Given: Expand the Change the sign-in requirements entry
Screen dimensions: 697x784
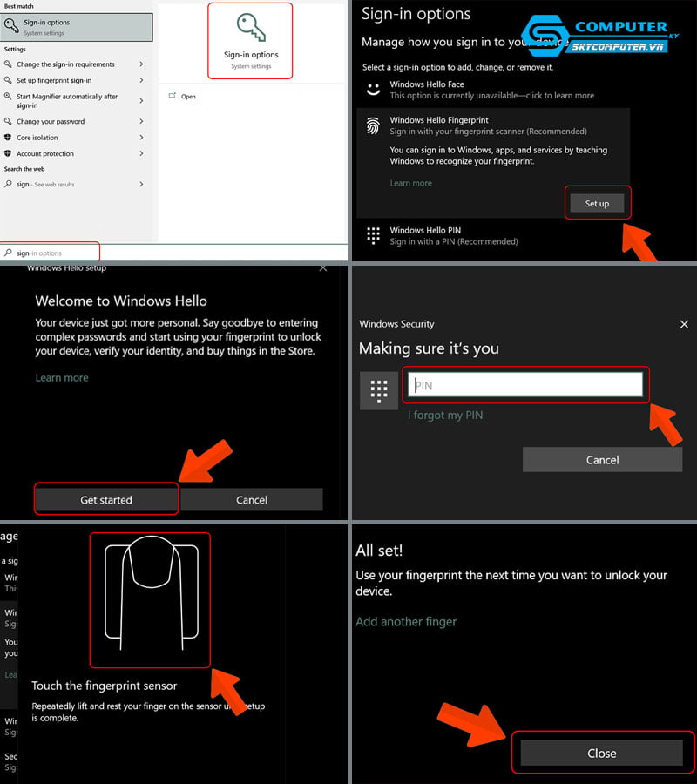Looking at the screenshot, I should [141, 64].
